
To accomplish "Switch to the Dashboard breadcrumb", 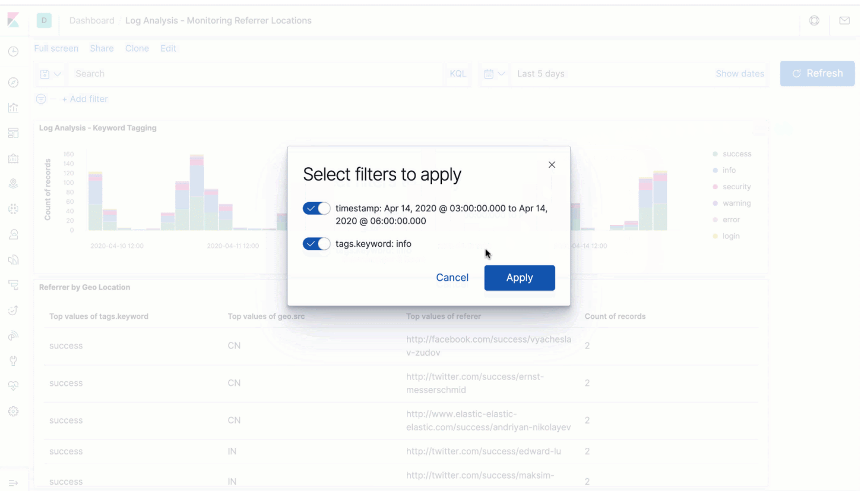I will 92,20.
